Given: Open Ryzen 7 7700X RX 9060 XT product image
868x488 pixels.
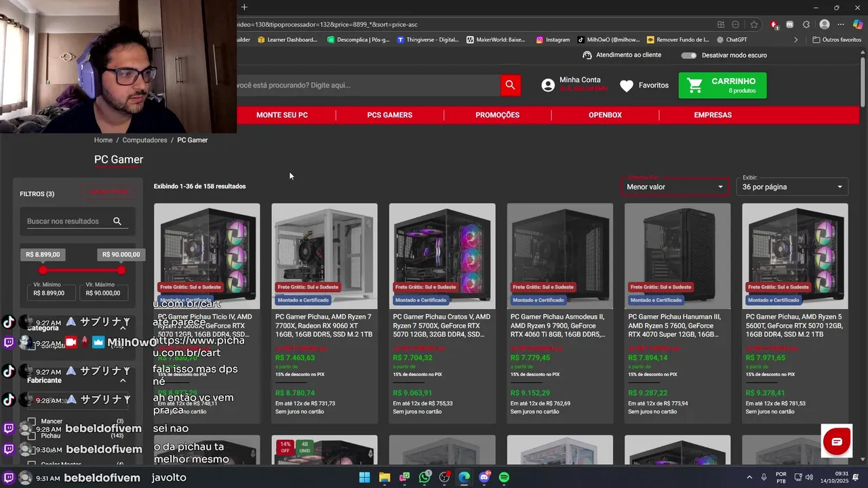Looking at the screenshot, I should click(324, 256).
